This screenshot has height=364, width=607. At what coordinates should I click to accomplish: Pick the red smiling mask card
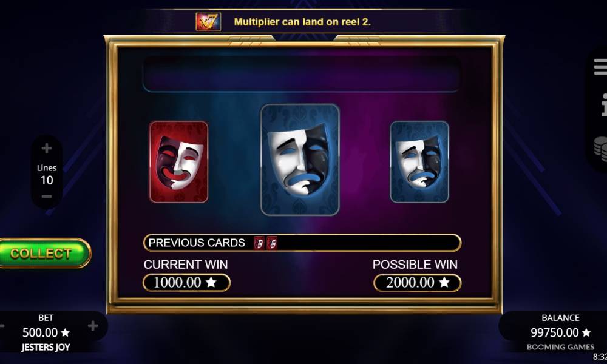click(x=178, y=162)
